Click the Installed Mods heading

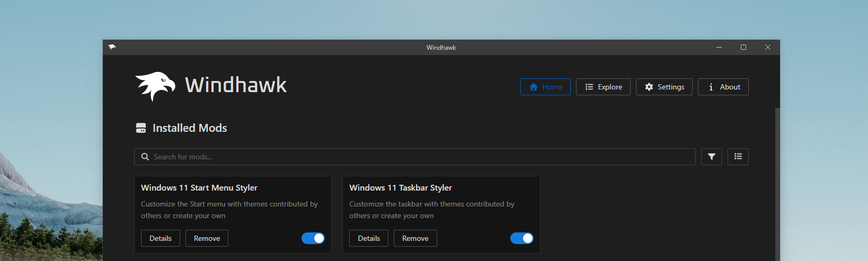point(190,128)
